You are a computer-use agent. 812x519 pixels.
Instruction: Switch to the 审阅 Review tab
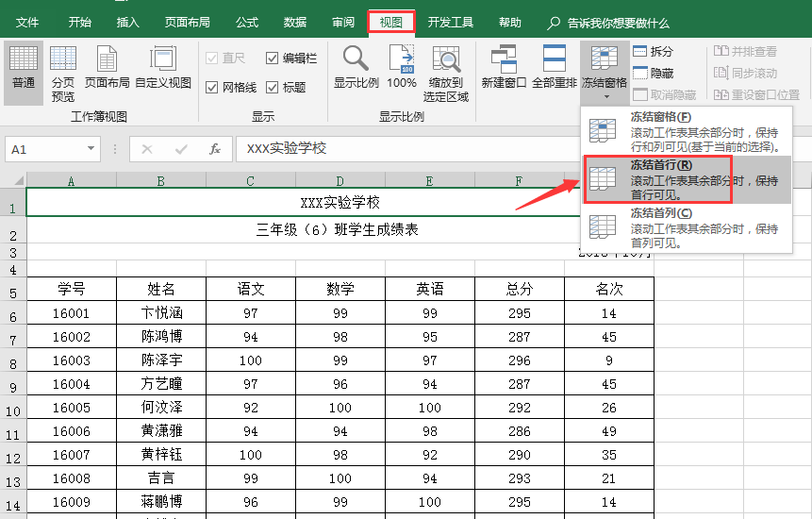click(343, 23)
